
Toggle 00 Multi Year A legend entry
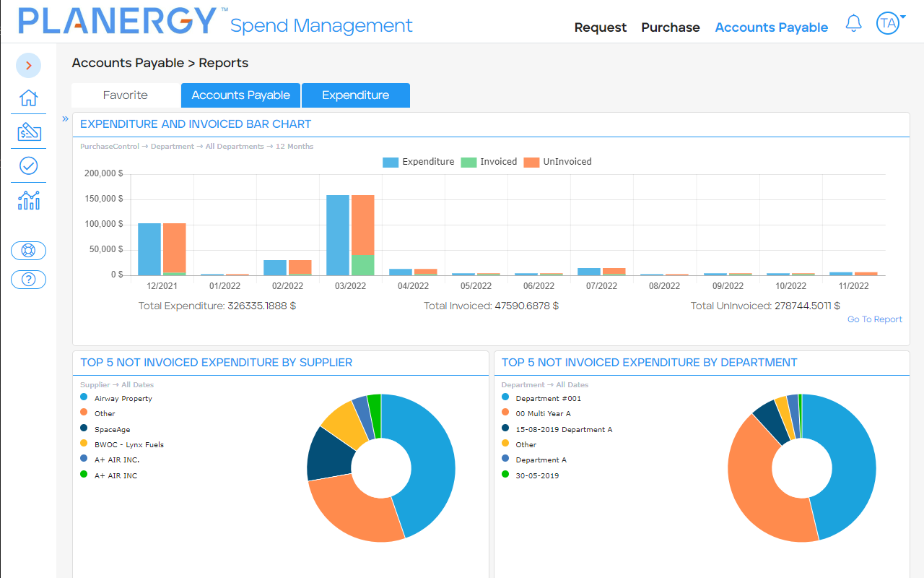click(536, 413)
